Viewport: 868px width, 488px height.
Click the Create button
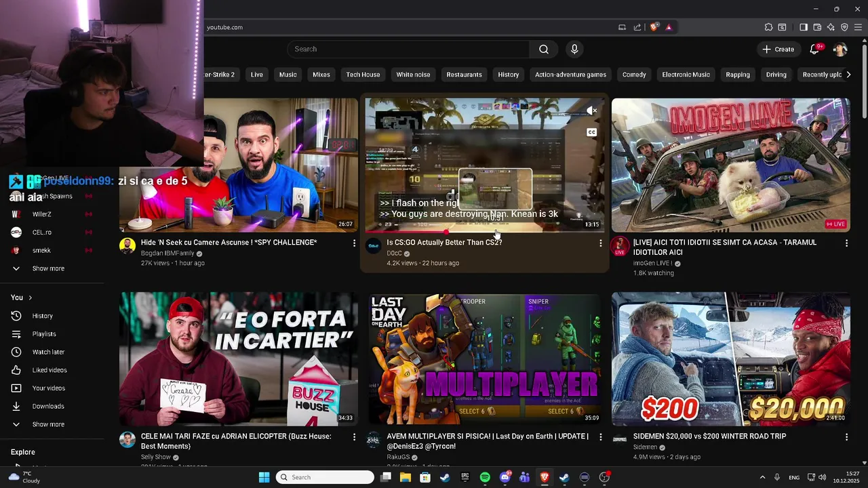pos(778,49)
